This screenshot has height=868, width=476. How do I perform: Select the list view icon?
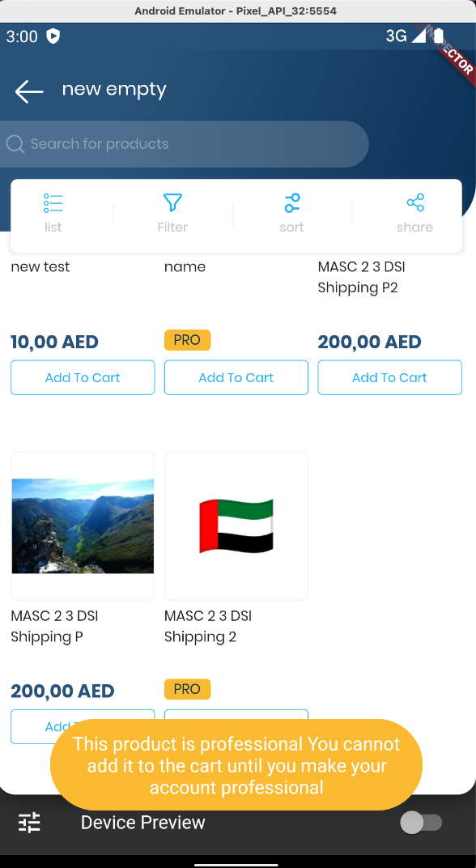click(x=53, y=202)
